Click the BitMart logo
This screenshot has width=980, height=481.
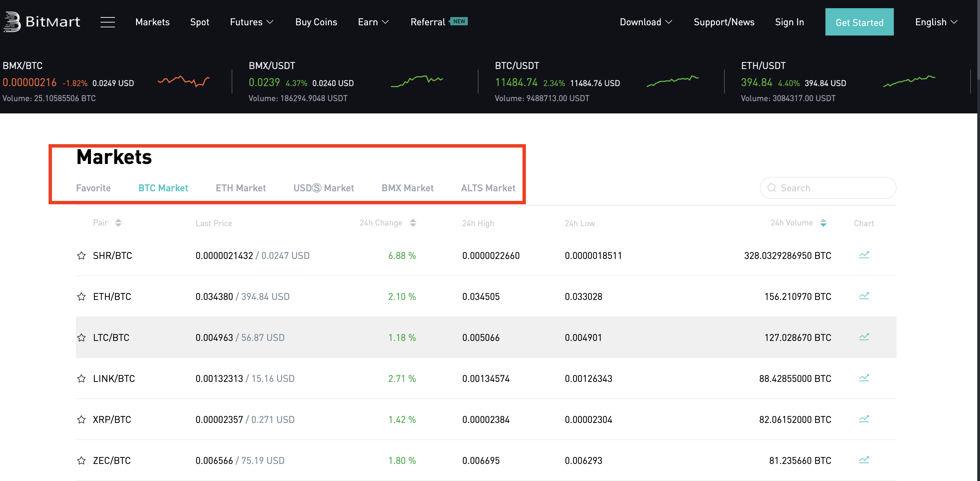[x=42, y=22]
